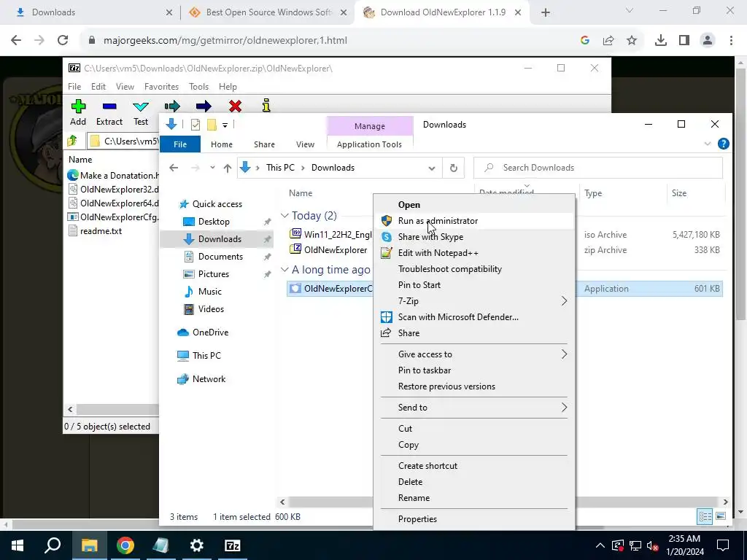Click Explorer help question mark icon
Image resolution: width=747 pixels, height=560 pixels.
coord(723,144)
